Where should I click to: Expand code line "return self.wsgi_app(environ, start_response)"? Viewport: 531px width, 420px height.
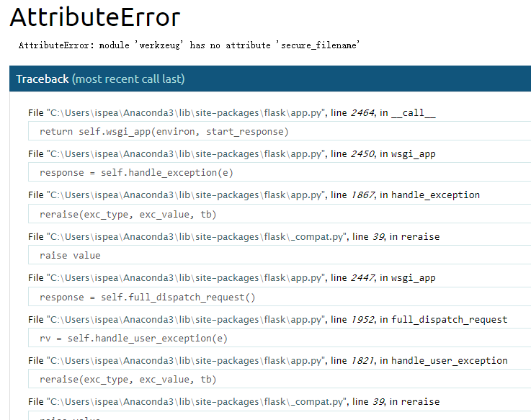[164, 131]
